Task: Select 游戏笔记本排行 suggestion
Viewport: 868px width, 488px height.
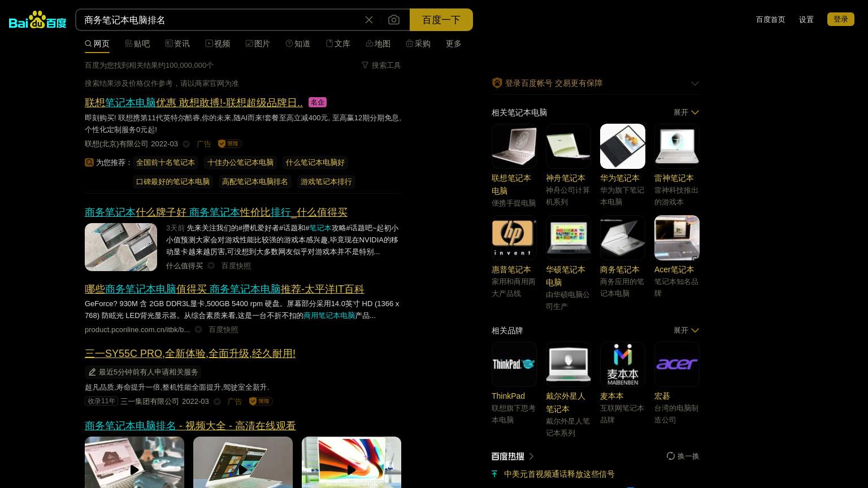Action: (x=326, y=182)
